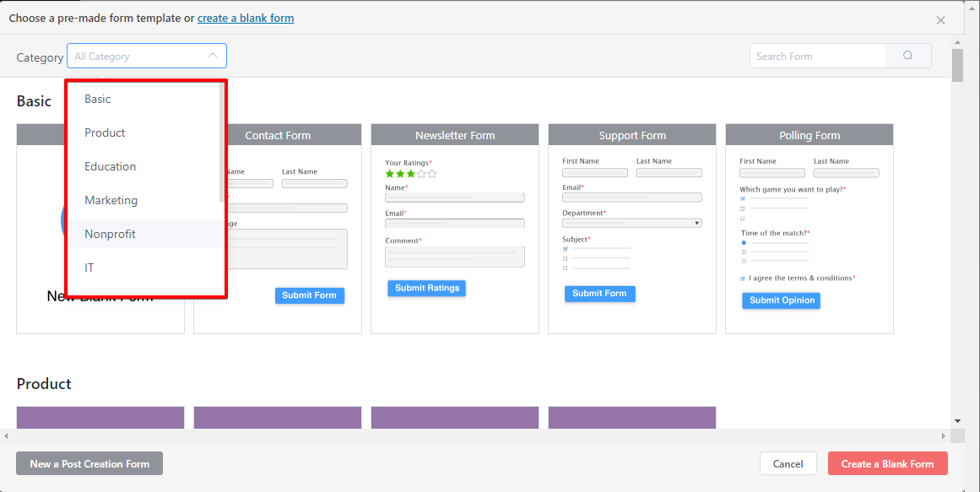Click the All Category combo box
Image resolution: width=980 pixels, height=492 pixels.
[x=135, y=55]
